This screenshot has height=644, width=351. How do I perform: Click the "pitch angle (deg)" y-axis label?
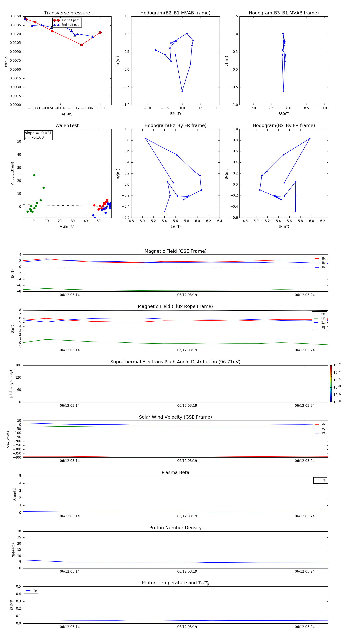click(11, 384)
